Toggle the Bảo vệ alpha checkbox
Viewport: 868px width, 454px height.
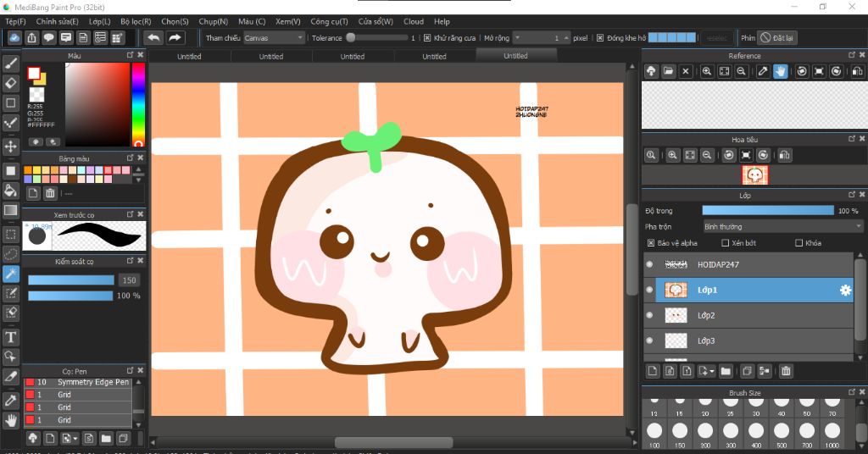pos(651,243)
